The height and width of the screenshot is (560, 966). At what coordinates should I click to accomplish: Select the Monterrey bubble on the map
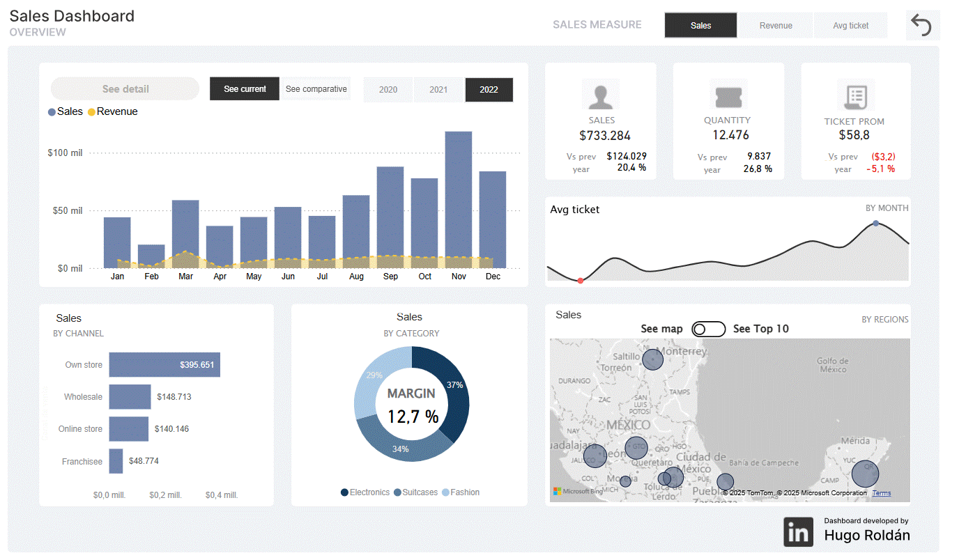tap(652, 359)
